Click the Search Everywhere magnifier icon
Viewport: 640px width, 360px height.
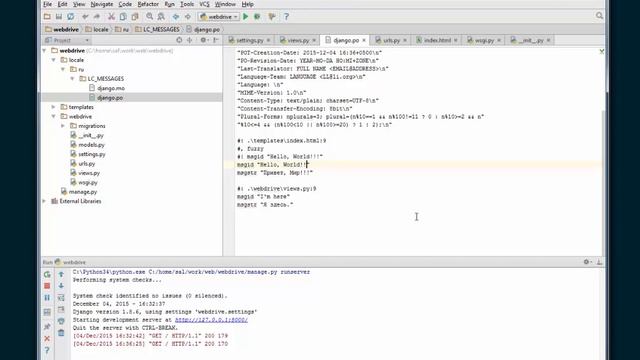[x=599, y=16]
